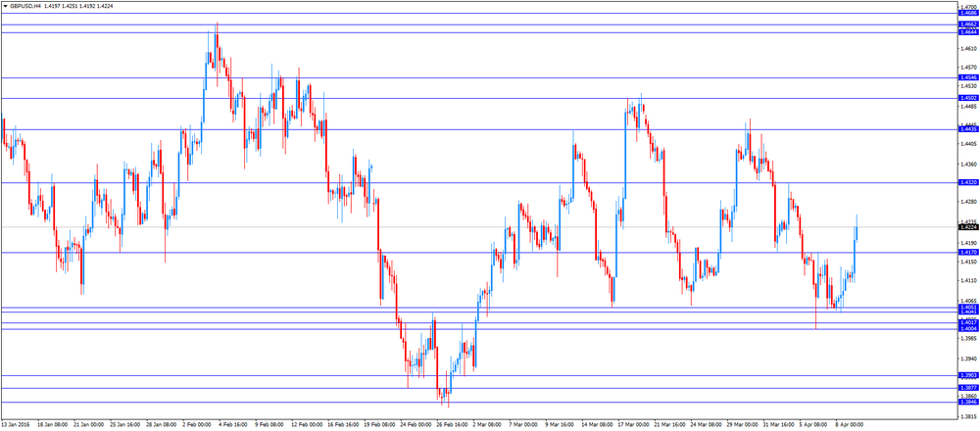980x431 pixels.
Task: Click the 8 Apr 00:00 time label
Action: [x=850, y=423]
